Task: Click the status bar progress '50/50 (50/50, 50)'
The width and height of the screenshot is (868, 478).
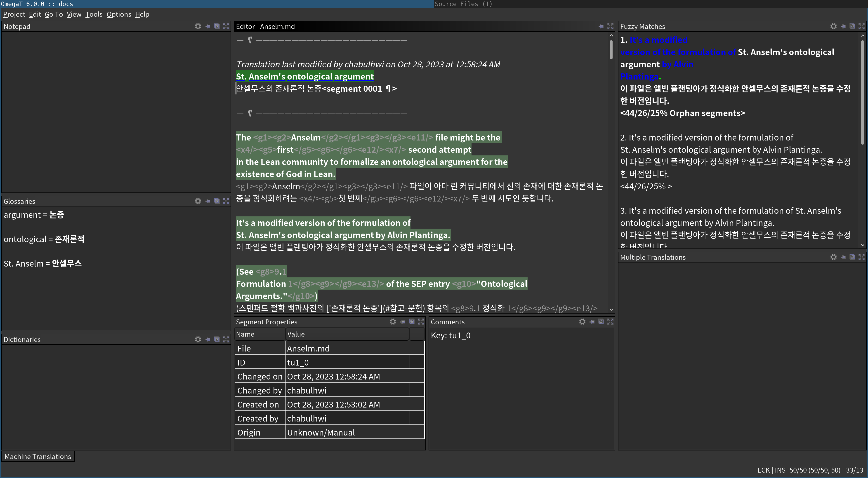Action: click(x=815, y=470)
